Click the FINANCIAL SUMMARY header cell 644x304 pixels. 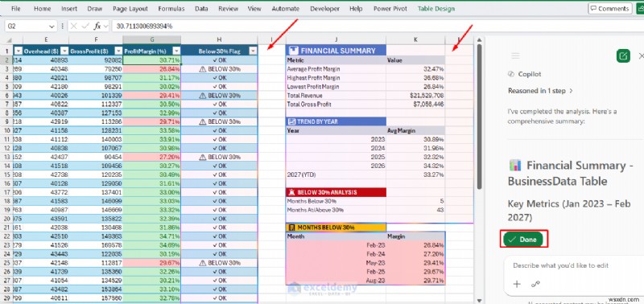point(336,51)
